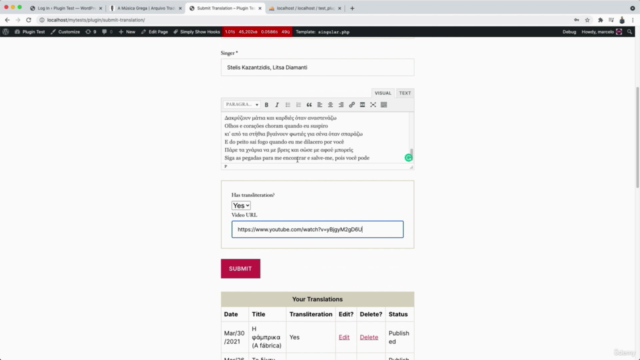The width and height of the screenshot is (640, 360).
Task: Open the Chrome profile avatar
Action: [622, 20]
